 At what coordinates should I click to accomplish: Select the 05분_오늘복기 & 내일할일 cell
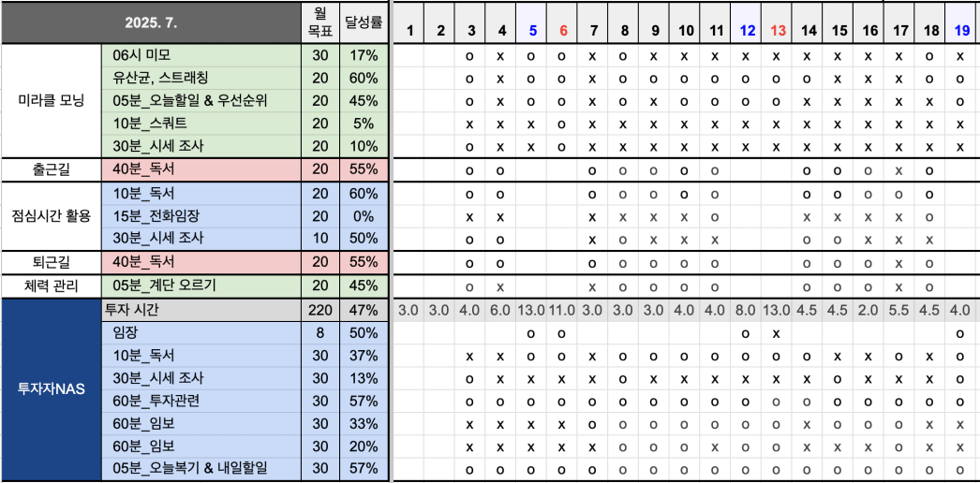[201, 468]
